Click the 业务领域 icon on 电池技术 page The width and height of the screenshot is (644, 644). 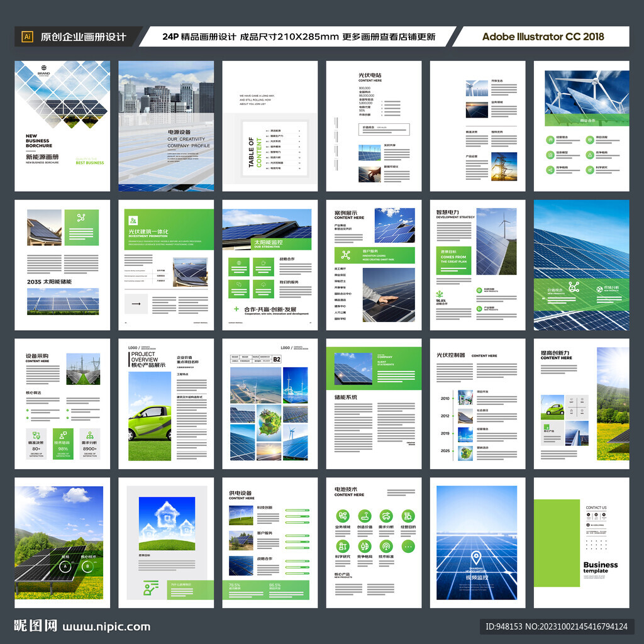pos(343,516)
